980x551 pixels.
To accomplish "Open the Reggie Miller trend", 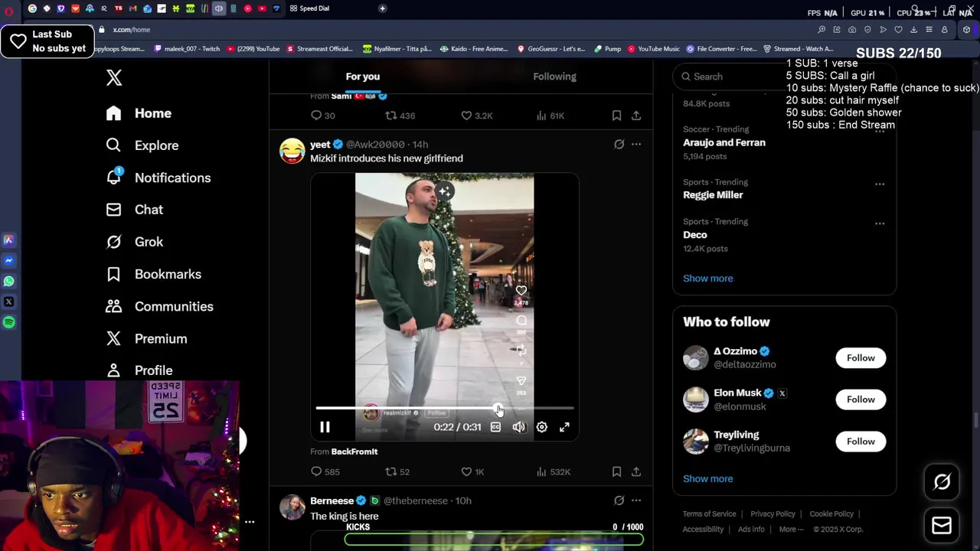I will tap(713, 195).
